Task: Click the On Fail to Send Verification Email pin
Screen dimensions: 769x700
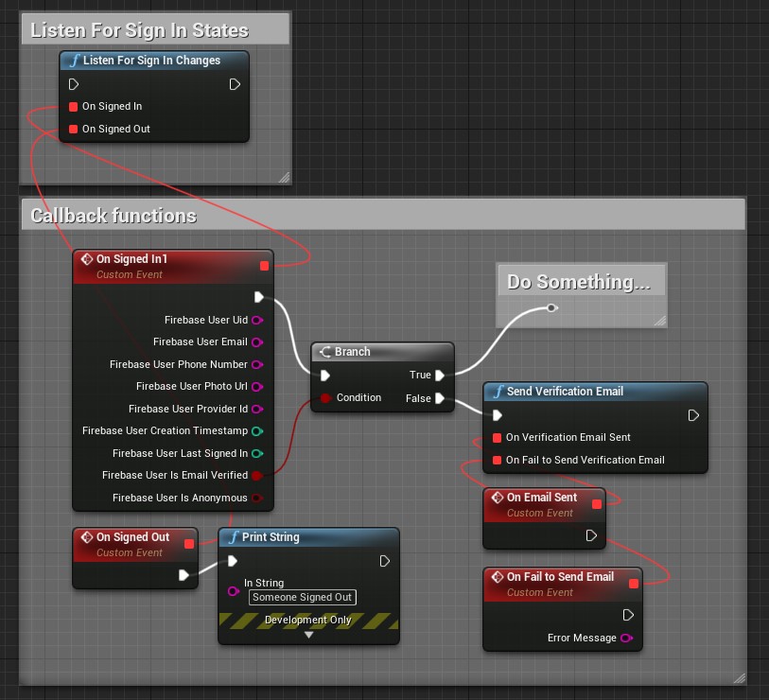Action: [x=497, y=460]
